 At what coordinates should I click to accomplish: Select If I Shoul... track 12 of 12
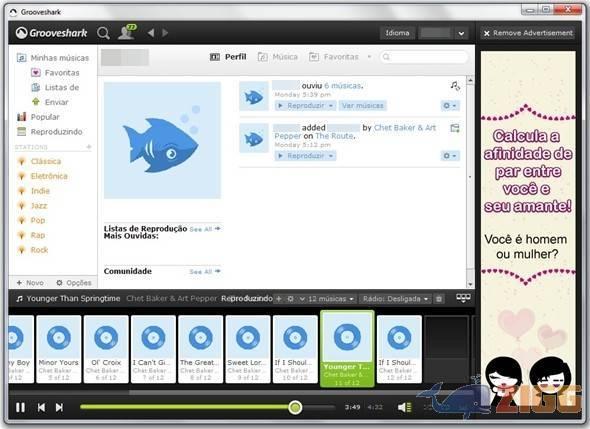[399, 349]
